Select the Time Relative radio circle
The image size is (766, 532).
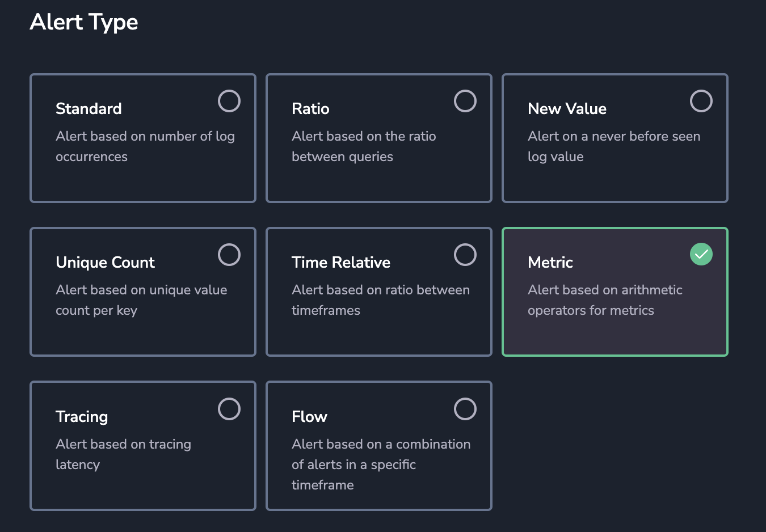click(465, 255)
